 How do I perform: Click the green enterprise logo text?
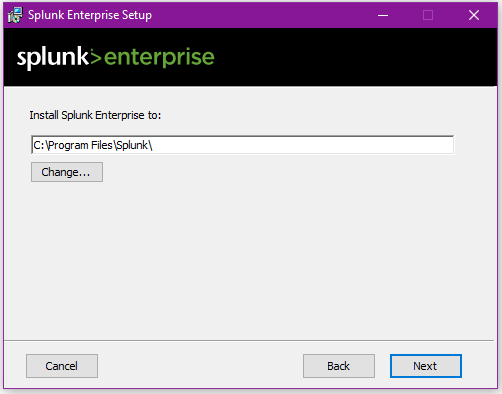(x=159, y=58)
